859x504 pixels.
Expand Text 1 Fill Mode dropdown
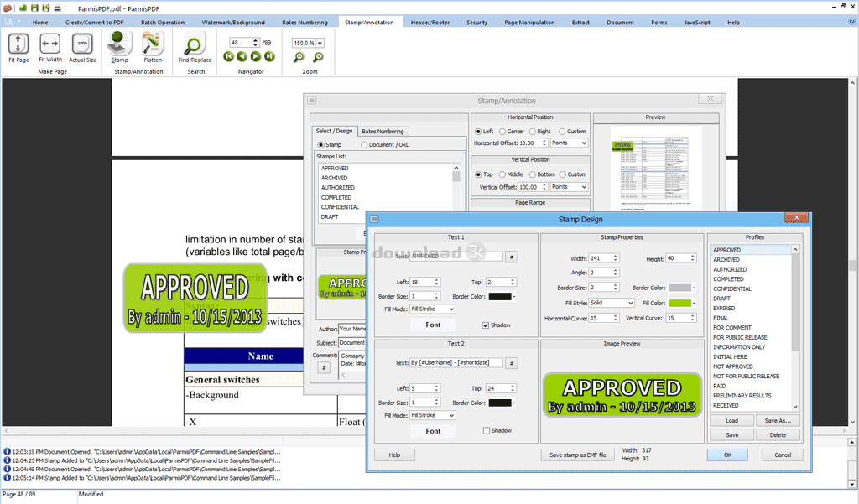click(x=433, y=309)
